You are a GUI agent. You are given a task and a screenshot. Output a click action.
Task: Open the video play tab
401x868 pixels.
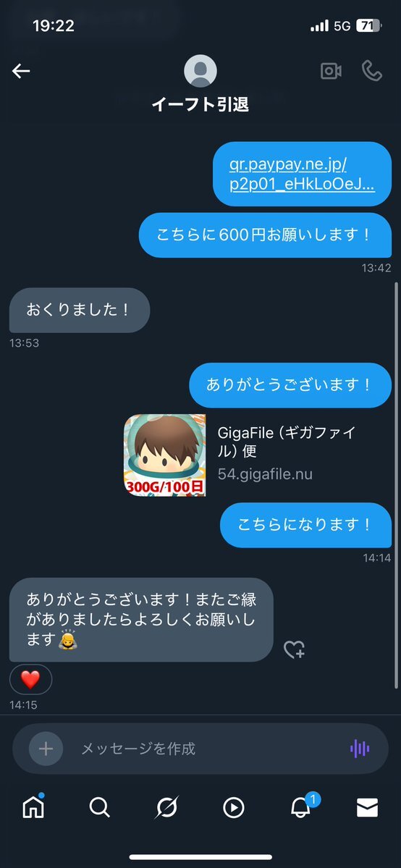point(234,808)
